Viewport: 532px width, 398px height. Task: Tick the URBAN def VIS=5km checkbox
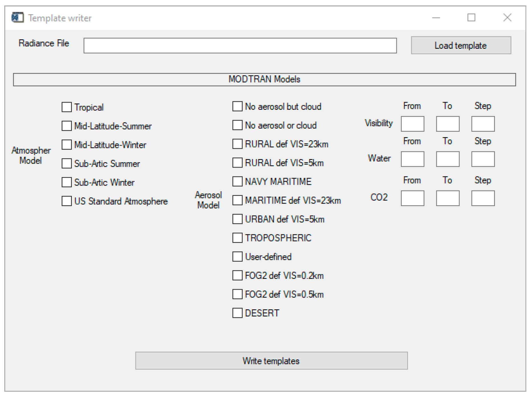[237, 219]
